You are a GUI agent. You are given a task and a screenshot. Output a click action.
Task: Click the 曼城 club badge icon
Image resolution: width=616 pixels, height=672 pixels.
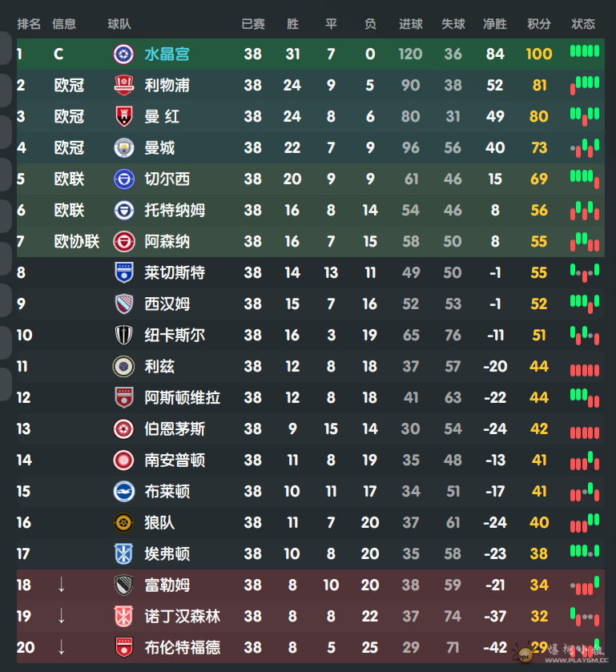(124, 148)
